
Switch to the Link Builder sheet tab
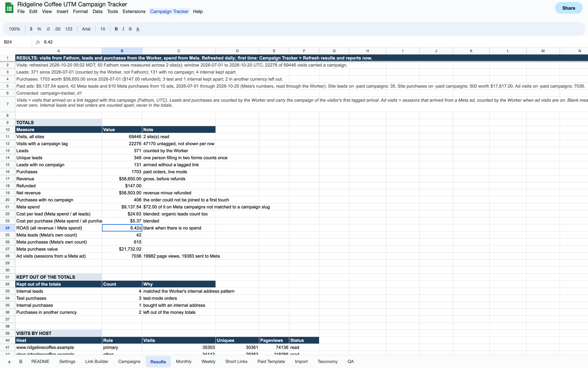click(97, 362)
